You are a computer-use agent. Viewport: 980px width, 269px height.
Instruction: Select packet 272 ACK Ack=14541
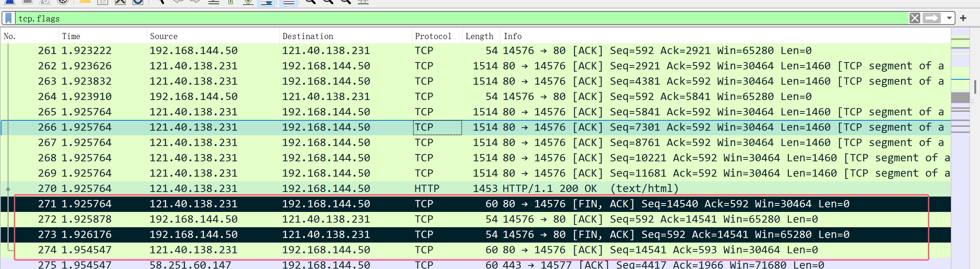coord(475,219)
